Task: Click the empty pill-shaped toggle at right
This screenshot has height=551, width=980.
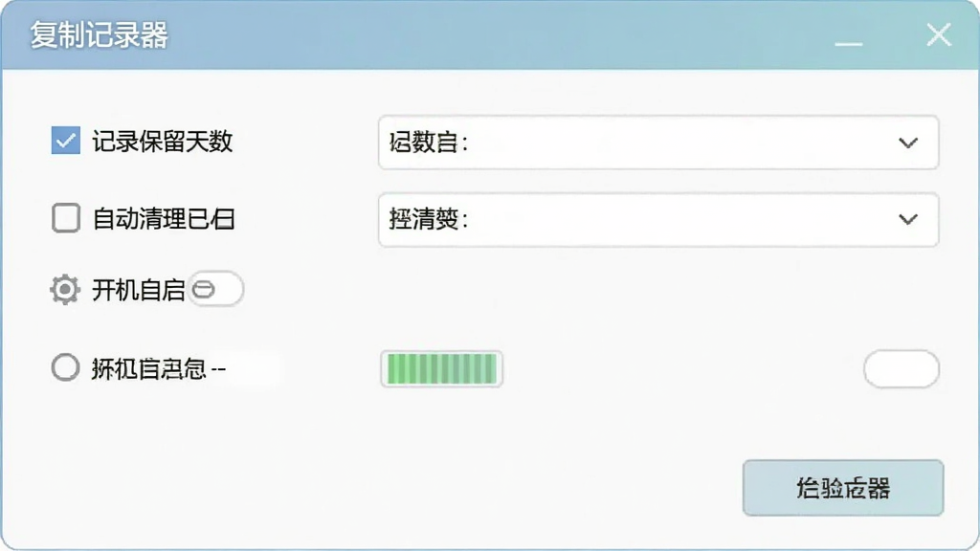Action: (x=902, y=369)
